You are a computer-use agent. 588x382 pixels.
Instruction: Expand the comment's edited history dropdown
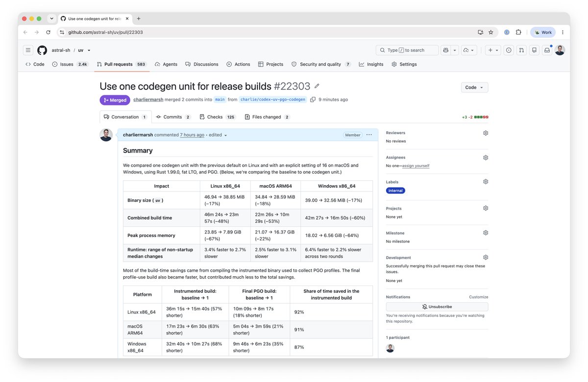(218, 135)
